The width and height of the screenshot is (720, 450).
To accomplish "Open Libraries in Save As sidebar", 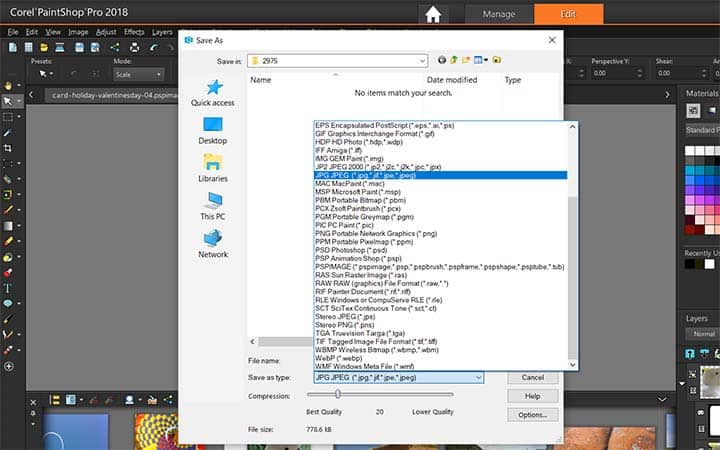I will [x=213, y=169].
